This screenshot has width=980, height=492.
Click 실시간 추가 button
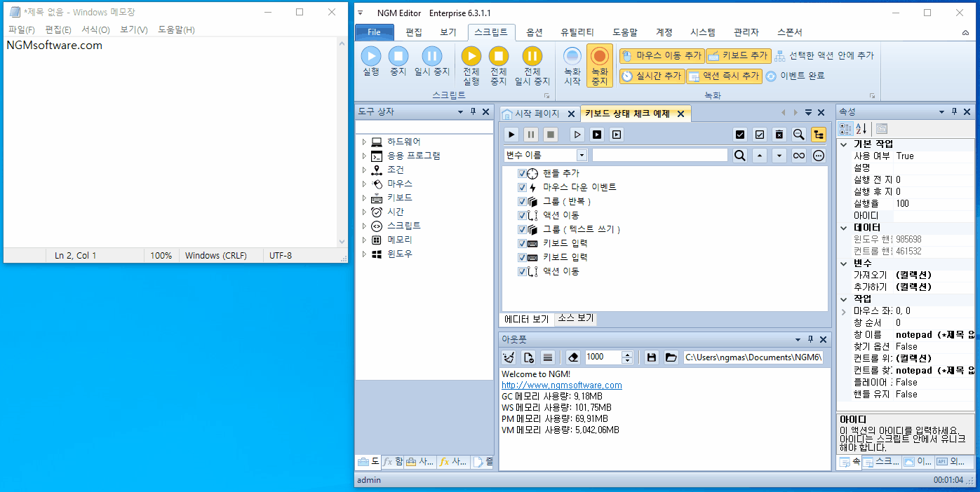click(652, 76)
